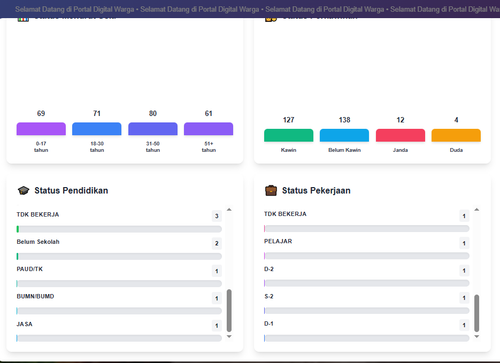Click the Status Pekerjaan heading

click(x=316, y=191)
